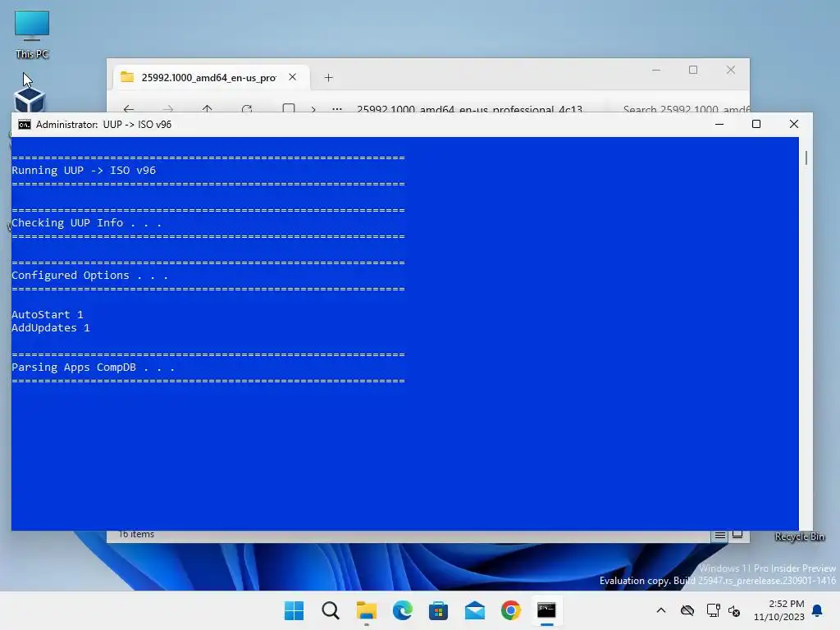Close the File Explorer folder tab
The width and height of the screenshot is (840, 630).
293,77
